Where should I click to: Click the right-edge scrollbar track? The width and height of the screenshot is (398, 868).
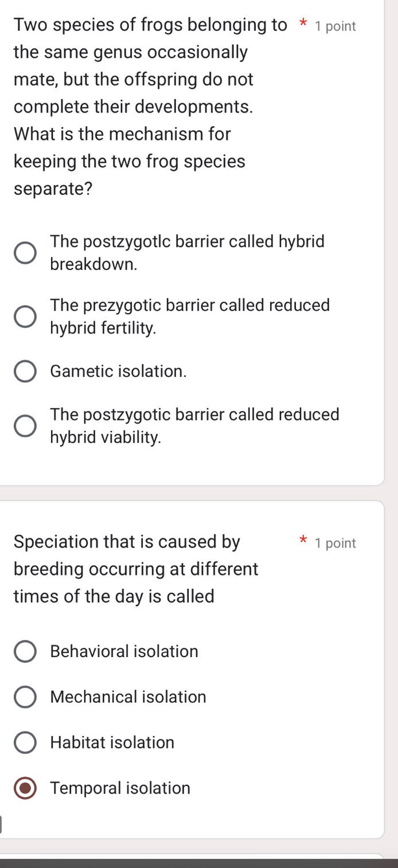[392, 401]
